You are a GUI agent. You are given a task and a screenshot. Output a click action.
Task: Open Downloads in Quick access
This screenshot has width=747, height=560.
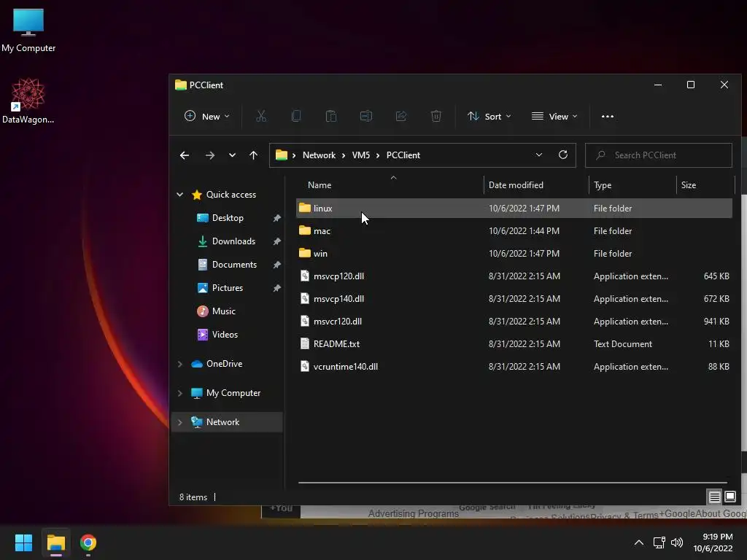tap(233, 241)
